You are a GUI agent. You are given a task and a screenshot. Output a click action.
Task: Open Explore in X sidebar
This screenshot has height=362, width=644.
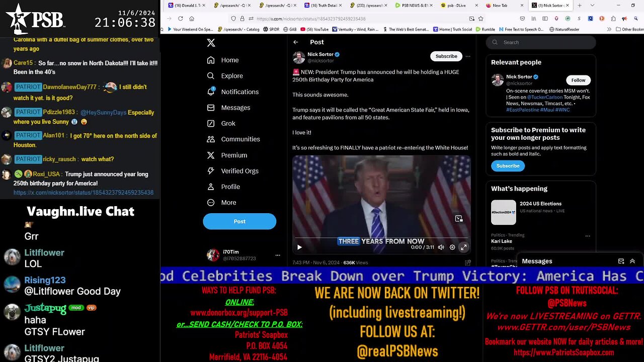click(x=225, y=76)
